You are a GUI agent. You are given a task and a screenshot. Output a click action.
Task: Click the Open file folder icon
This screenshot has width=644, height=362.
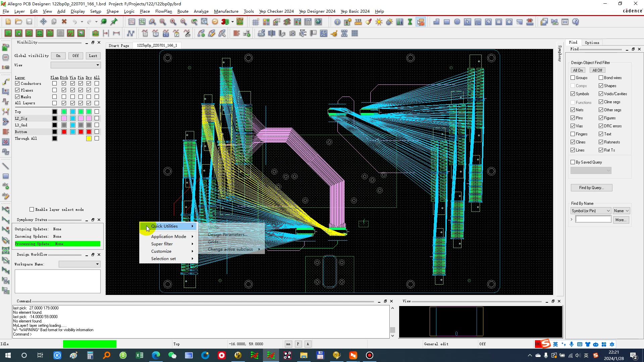coord(18,22)
